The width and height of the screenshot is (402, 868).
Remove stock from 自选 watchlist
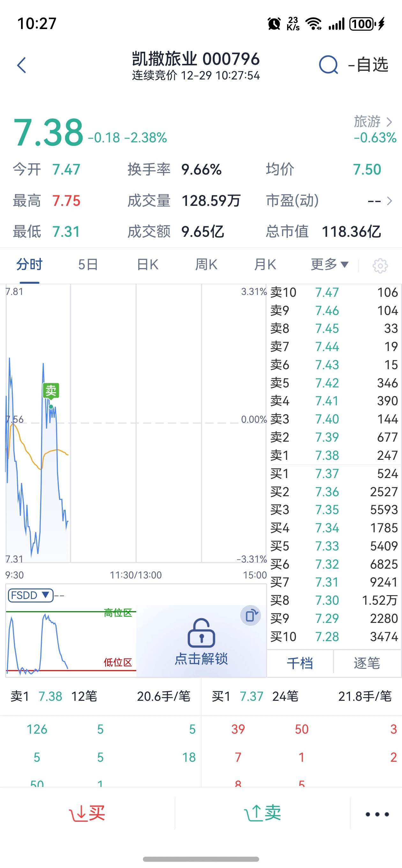coord(368,65)
